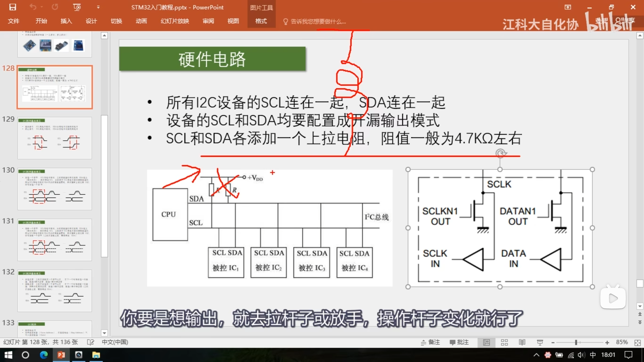The image size is (644, 362).
Task: Switch to Reading View icon in status bar
Action: [x=522, y=342]
